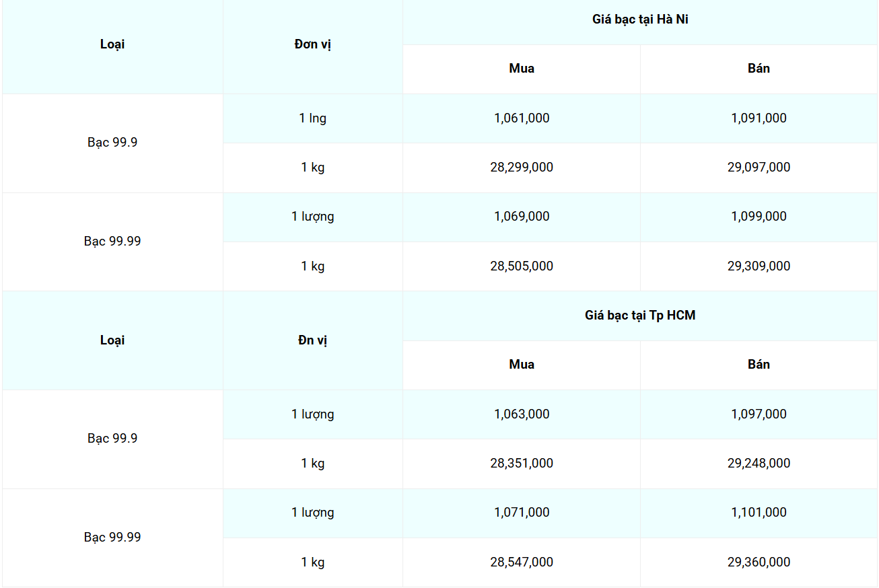This screenshot has height=588, width=879.
Task: Select the buy price 28,505,000
Action: (522, 266)
